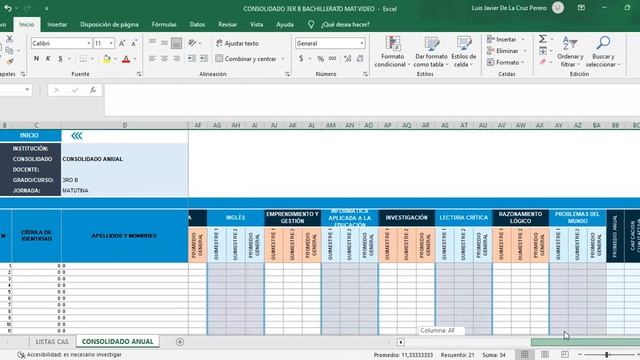Decrease decimal places icon

click(360, 59)
